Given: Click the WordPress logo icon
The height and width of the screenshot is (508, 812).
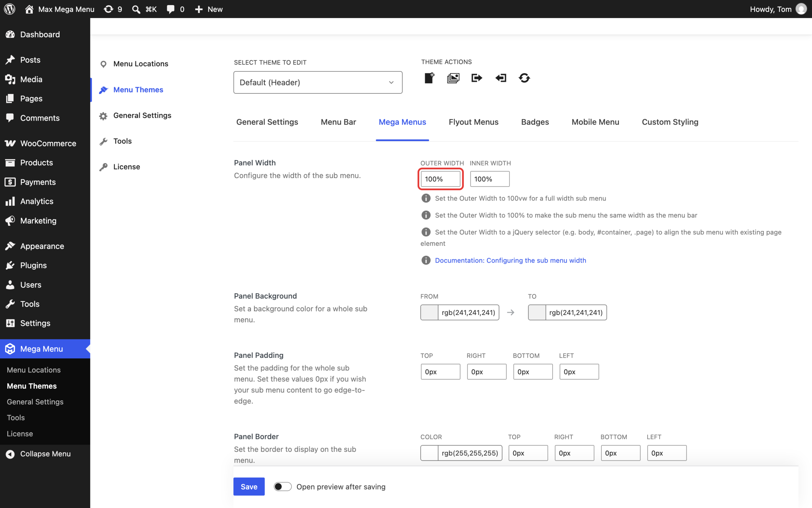Looking at the screenshot, I should click(10, 9).
